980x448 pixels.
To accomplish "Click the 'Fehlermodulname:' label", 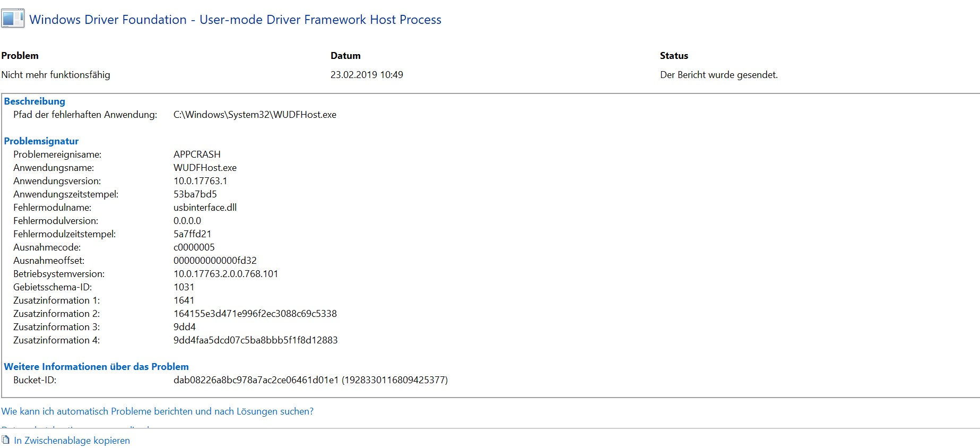I will click(52, 208).
